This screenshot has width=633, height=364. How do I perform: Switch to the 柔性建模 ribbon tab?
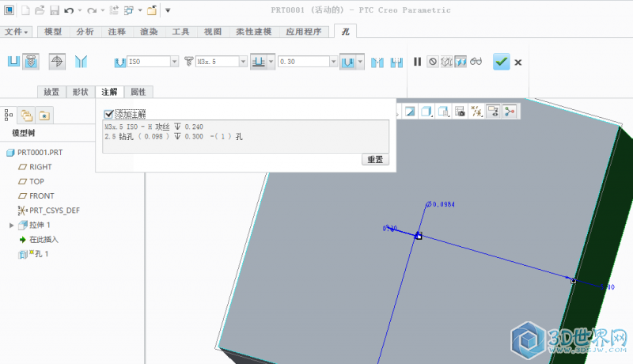click(254, 32)
